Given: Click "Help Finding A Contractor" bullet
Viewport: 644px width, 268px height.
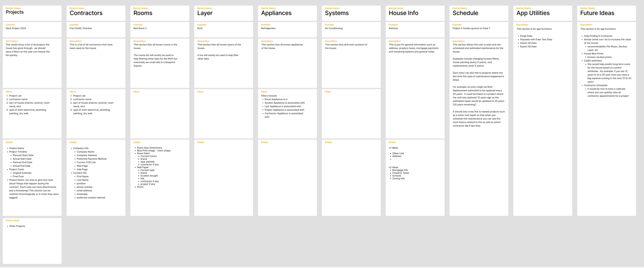Looking at the screenshot, I should click(598, 36).
